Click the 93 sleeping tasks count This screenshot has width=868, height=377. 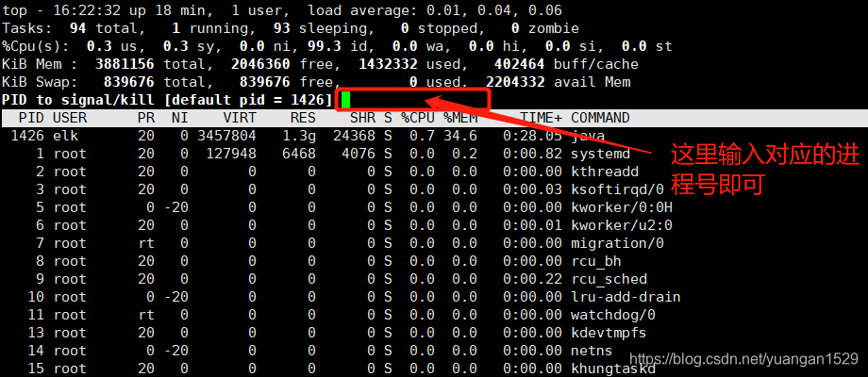[282, 28]
